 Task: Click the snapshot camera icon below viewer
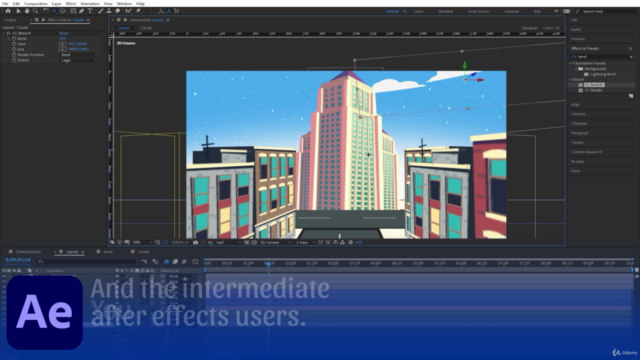tap(196, 242)
